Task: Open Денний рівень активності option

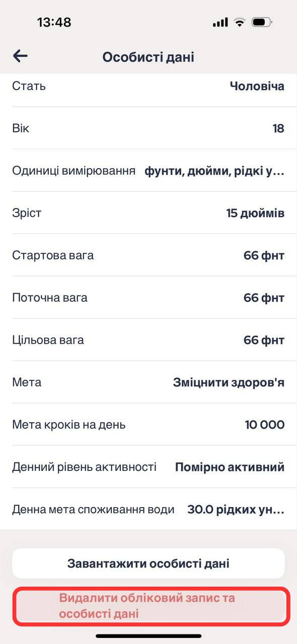Action: pos(148,466)
